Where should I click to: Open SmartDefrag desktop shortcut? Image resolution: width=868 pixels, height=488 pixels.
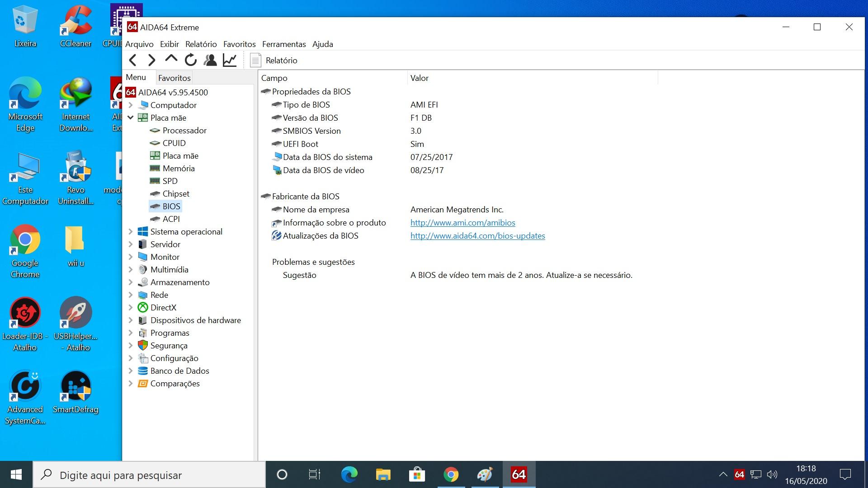[x=75, y=392]
